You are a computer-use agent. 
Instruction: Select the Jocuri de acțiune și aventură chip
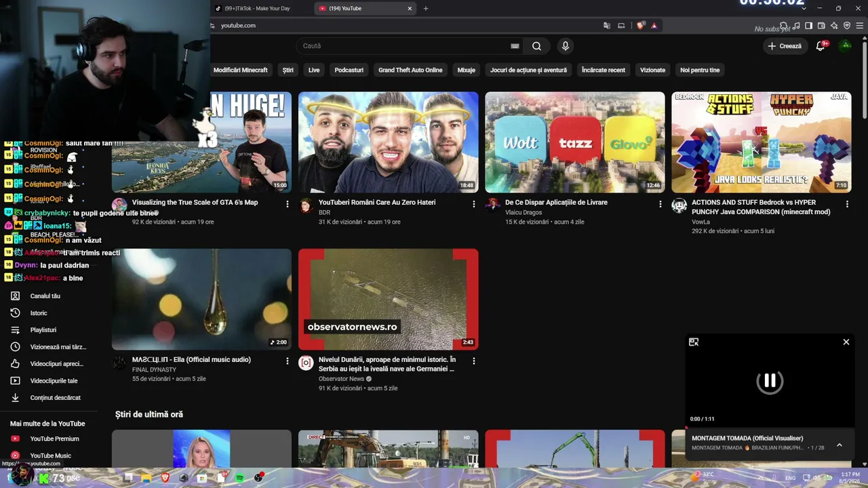coord(529,70)
